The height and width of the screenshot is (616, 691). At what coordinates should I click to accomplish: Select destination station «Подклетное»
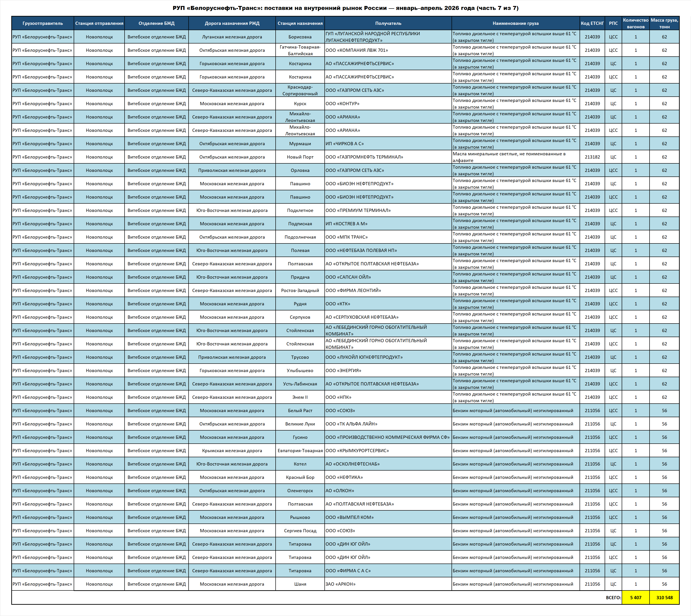pos(300,210)
